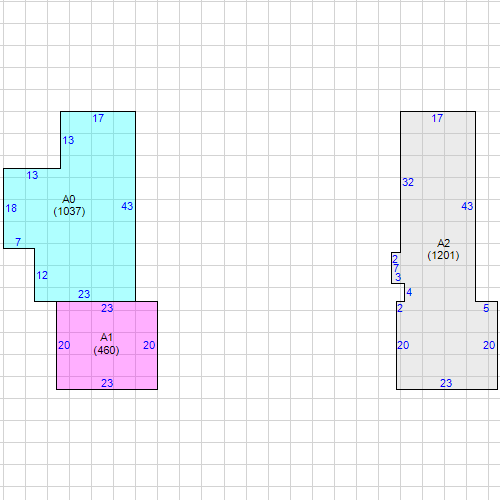500x500 pixels.
Task: Click the 43 dimension inside gray A2
Action: click(x=467, y=206)
